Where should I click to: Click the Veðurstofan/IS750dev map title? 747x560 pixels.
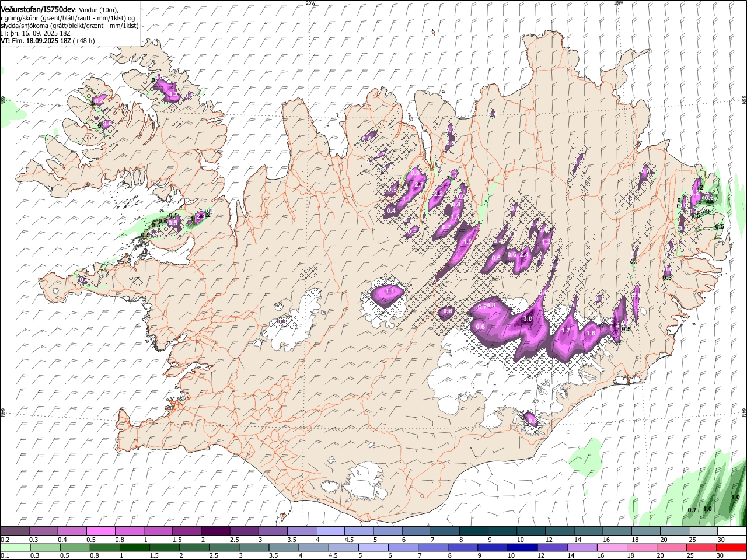(38, 10)
